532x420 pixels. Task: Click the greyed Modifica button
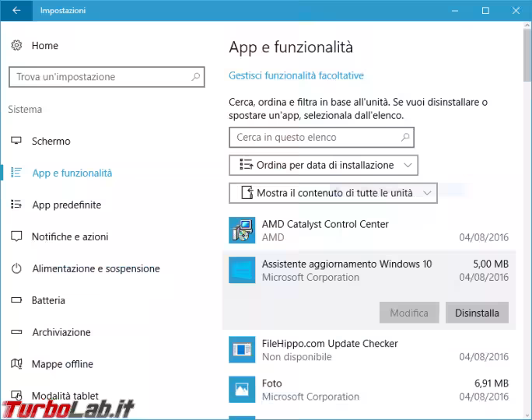[x=409, y=313]
